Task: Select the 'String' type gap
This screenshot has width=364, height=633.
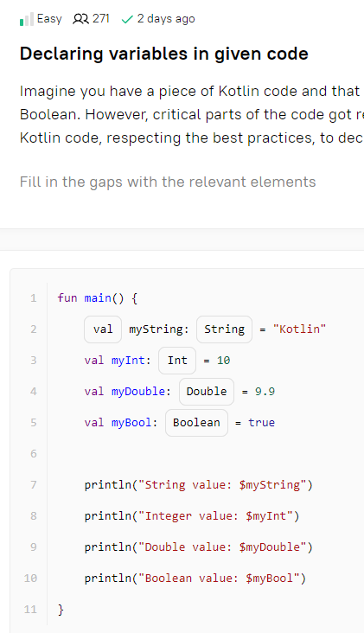Action: 225,329
